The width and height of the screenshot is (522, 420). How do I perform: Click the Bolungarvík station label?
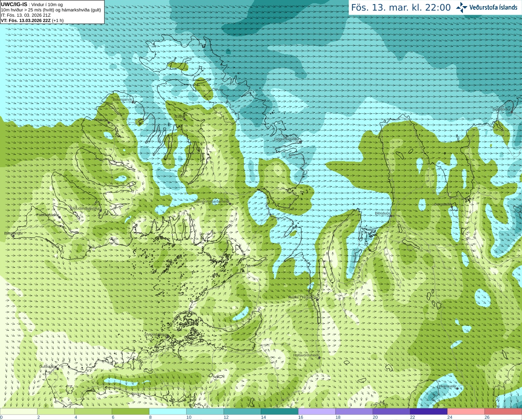click(x=123, y=99)
